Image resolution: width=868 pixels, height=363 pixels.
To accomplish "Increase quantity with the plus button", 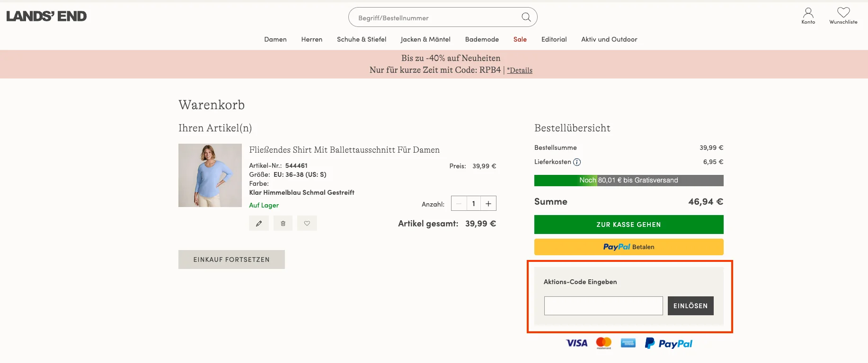I will point(488,204).
